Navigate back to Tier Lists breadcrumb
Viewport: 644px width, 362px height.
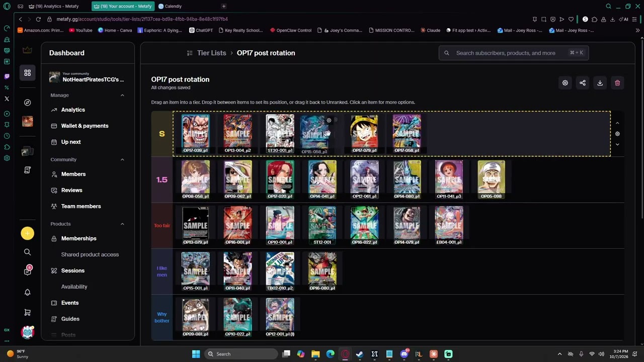pyautogui.click(x=211, y=53)
